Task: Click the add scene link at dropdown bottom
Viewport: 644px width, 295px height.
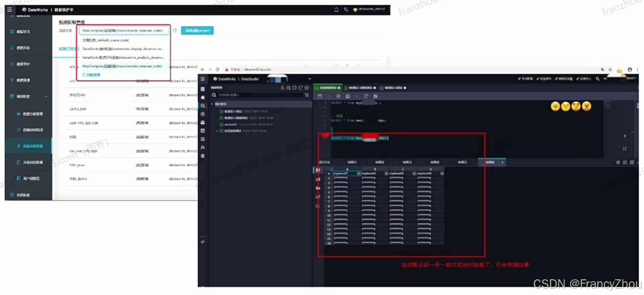Action: click(x=92, y=74)
